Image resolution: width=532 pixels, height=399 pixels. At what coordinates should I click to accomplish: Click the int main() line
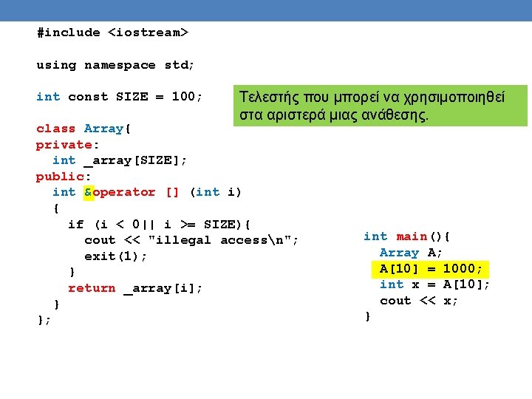pos(406,236)
